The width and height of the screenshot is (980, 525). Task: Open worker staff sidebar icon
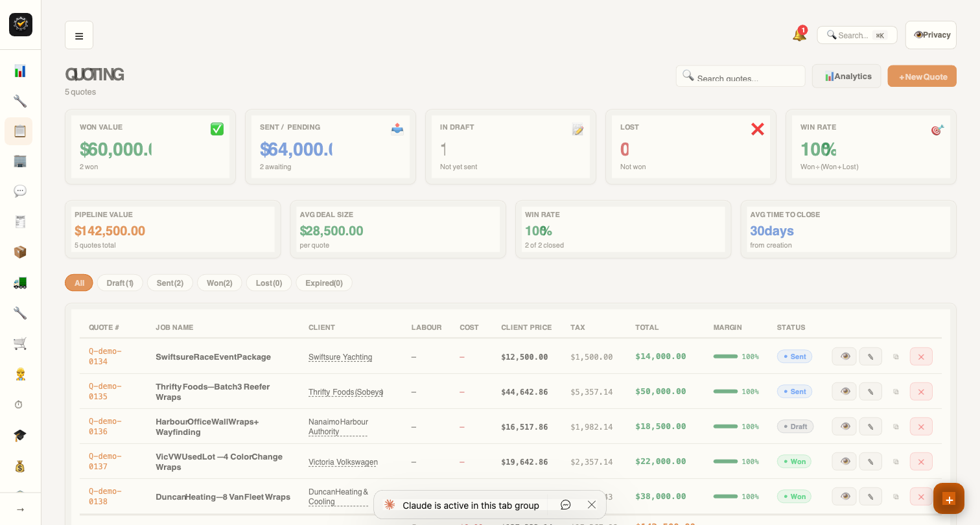pyautogui.click(x=20, y=374)
